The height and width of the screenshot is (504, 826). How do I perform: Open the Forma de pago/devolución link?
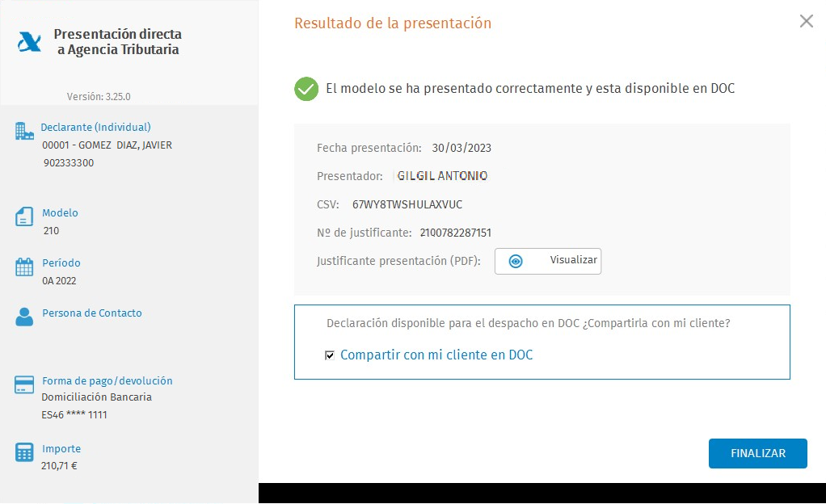click(107, 380)
